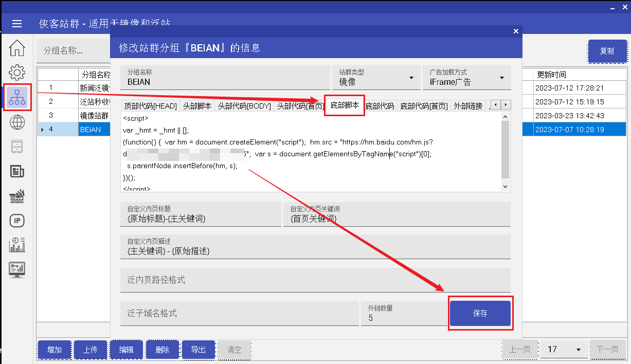Click the 2023-03-23 13:42:43 timestamp cell
631x364 pixels.
(x=580, y=116)
